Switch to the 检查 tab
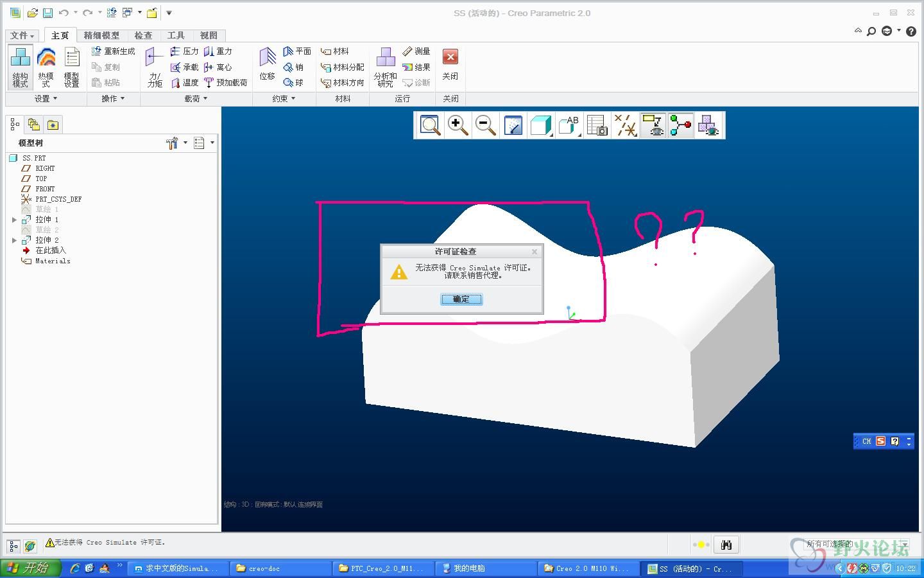The width and height of the screenshot is (924, 578). click(143, 35)
